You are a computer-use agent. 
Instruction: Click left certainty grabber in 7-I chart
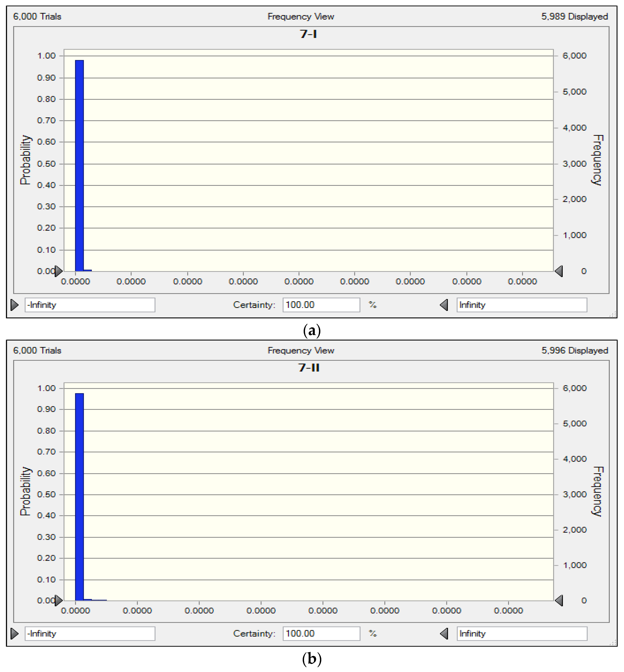pos(59,271)
